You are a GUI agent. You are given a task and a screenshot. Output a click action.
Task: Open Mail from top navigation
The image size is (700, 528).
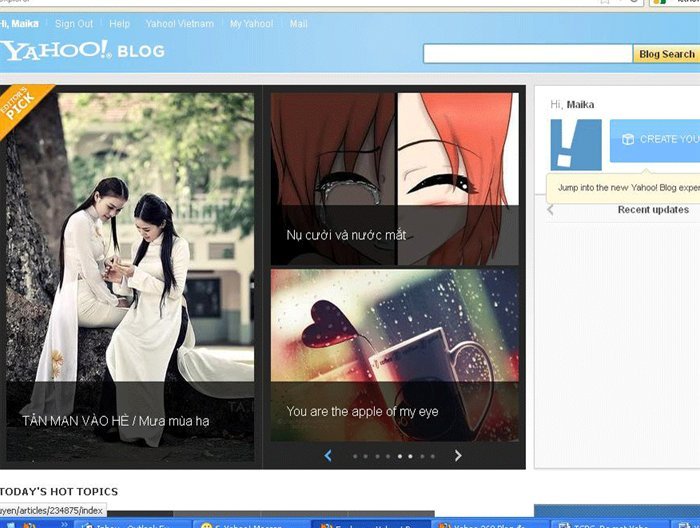(x=298, y=24)
